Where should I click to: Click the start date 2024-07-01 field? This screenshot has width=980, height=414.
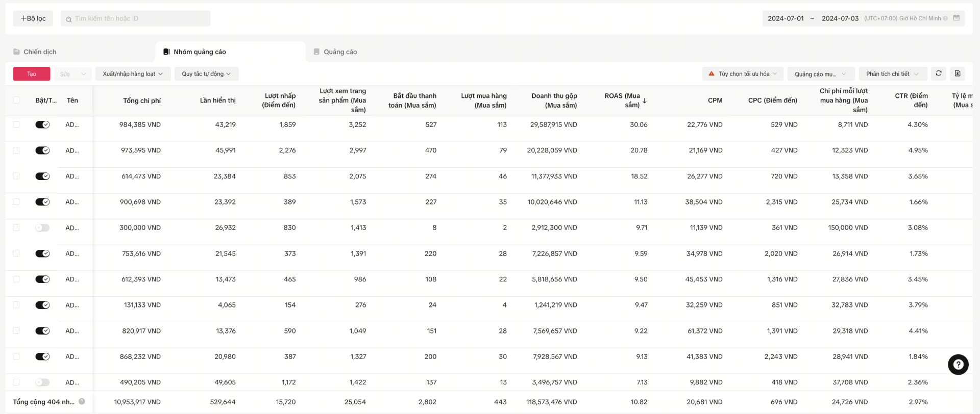click(x=786, y=18)
